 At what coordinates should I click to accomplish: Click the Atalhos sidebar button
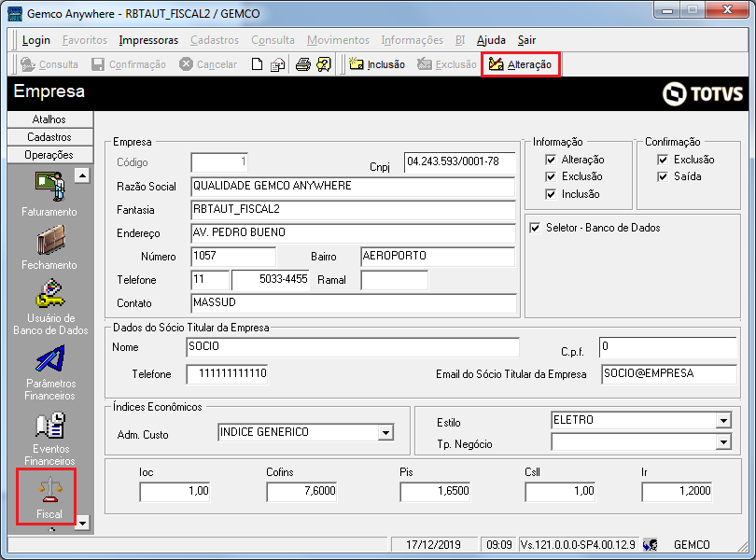tap(50, 119)
